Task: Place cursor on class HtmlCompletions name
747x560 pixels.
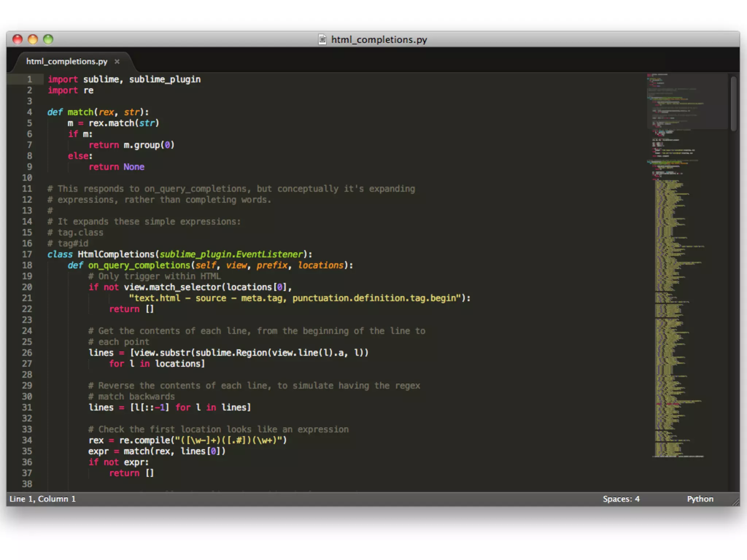Action: (x=116, y=254)
